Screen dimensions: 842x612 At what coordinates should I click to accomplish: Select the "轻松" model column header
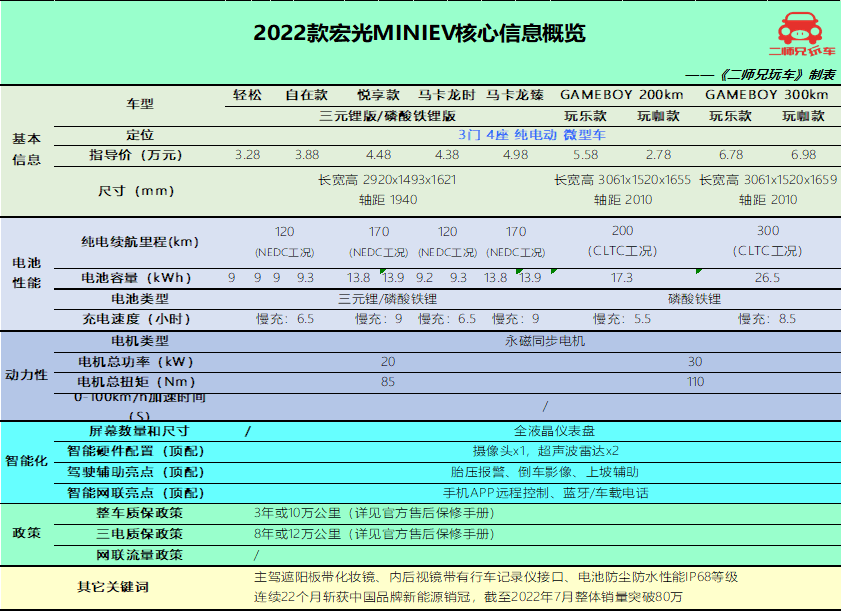247,95
